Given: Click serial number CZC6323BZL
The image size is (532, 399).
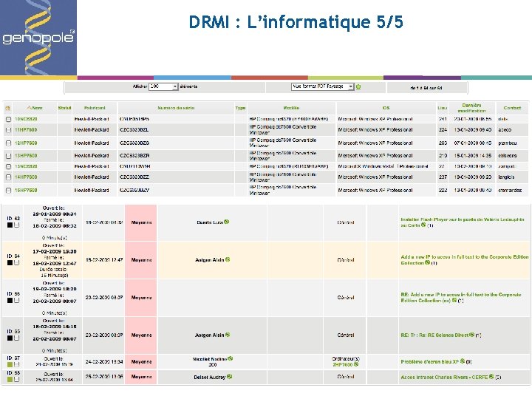Looking at the screenshot, I should 134,130.
